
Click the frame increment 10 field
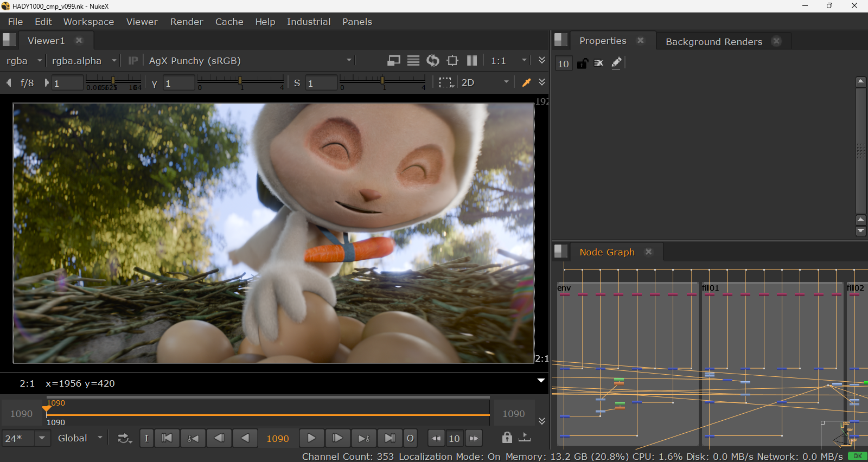[455, 438]
